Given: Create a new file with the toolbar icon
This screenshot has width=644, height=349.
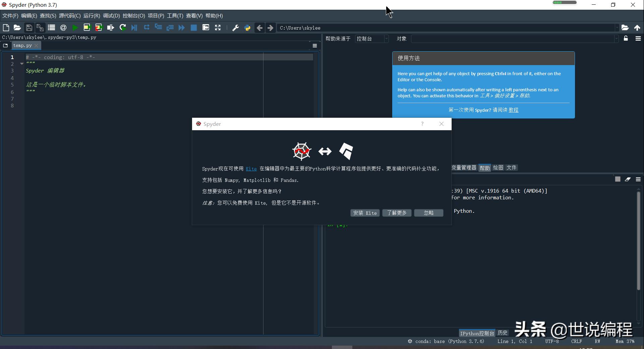Looking at the screenshot, I should pyautogui.click(x=6, y=28).
